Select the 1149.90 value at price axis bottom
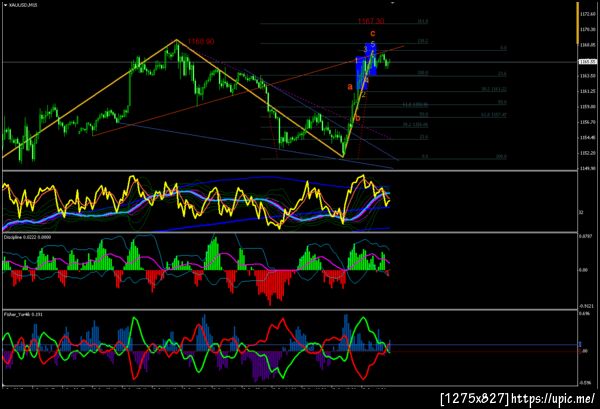Screen dimensions: 600x409 click(588, 168)
